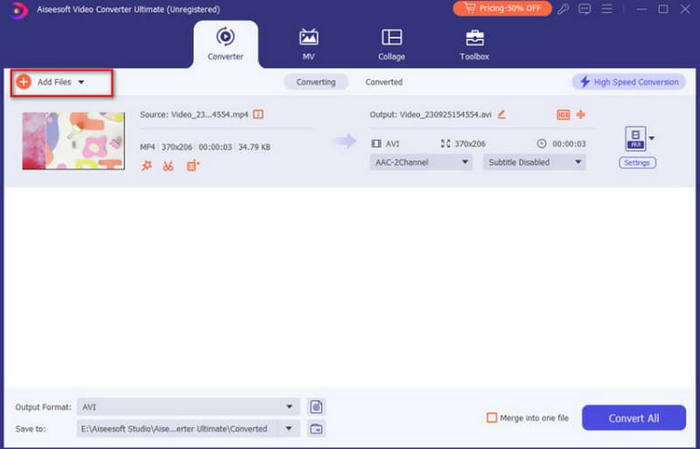
Task: Toggle High Speed Conversion
Action: click(x=629, y=82)
